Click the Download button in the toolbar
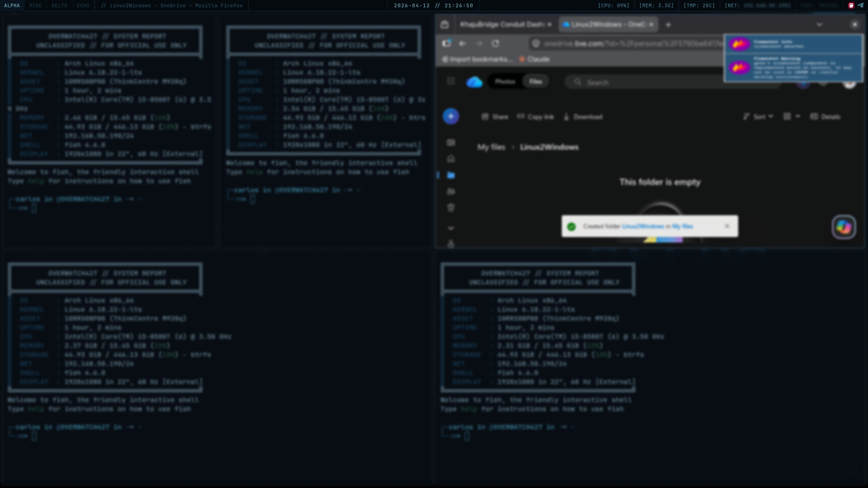Screen dimensions: 868x488 tap(583, 116)
